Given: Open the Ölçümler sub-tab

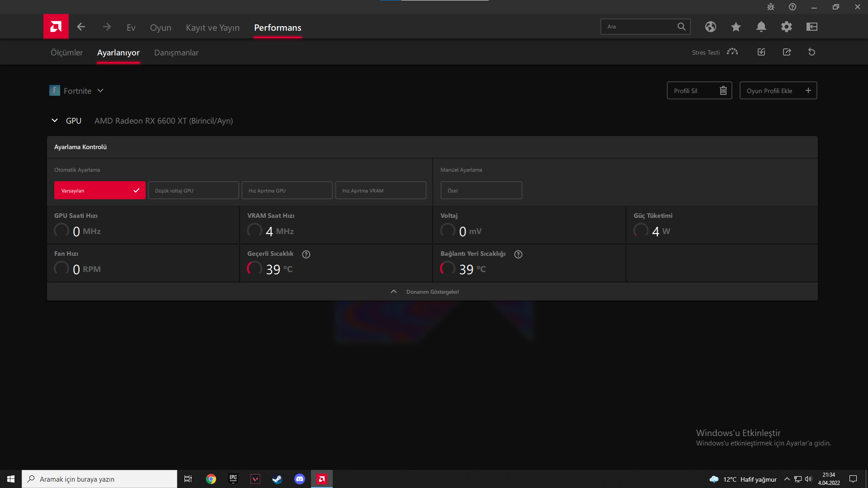Looking at the screenshot, I should pos(66,52).
